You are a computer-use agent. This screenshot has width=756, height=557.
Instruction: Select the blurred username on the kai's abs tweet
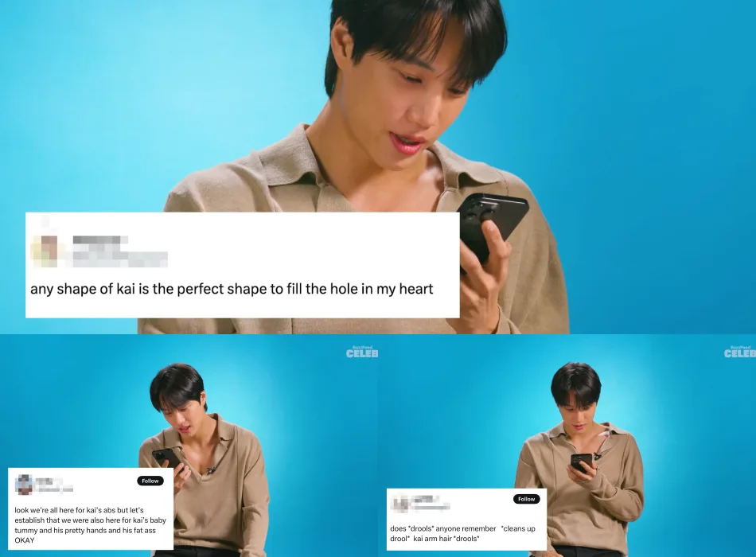54,485
